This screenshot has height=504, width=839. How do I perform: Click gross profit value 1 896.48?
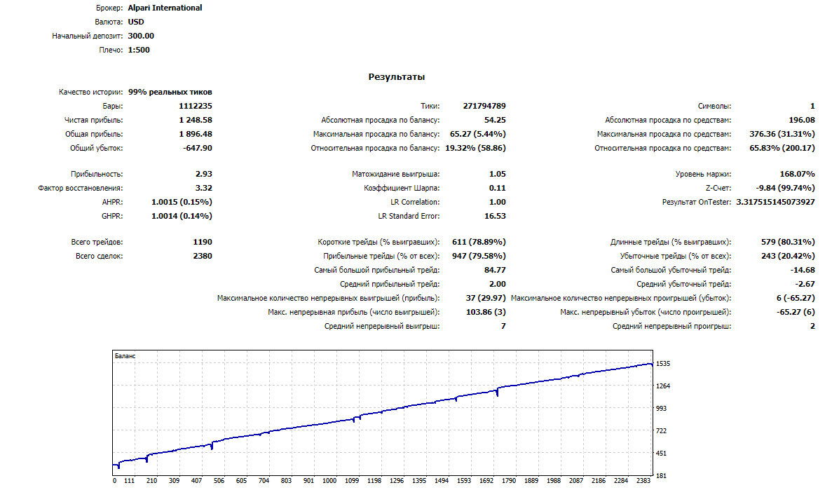(196, 134)
